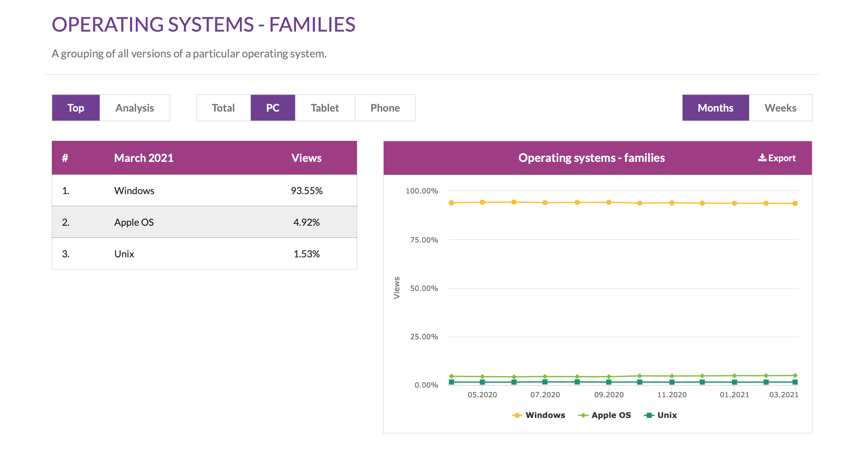The height and width of the screenshot is (456, 868).
Task: Click the Export download icon
Action: pyautogui.click(x=762, y=158)
